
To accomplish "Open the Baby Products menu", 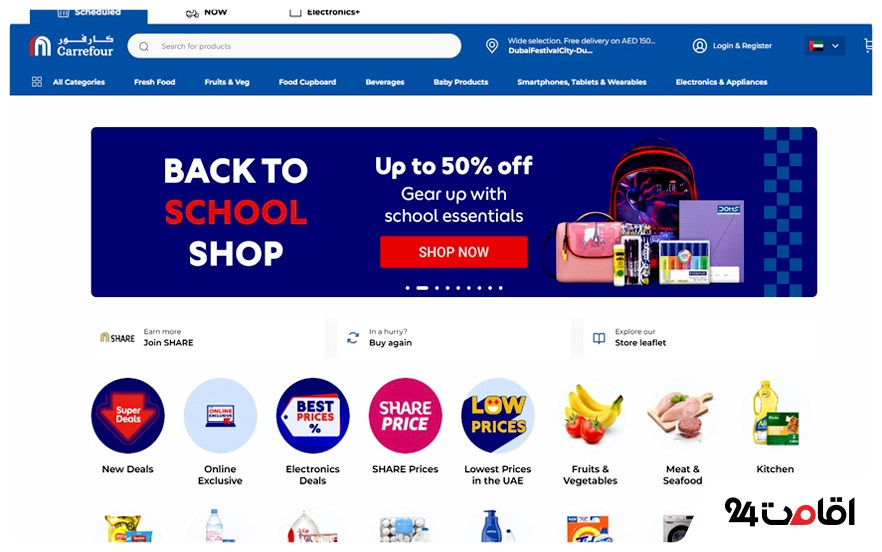I will 461,82.
